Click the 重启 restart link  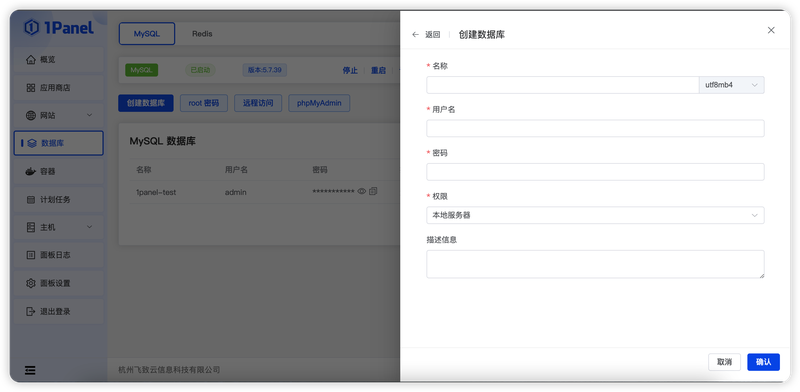(378, 70)
